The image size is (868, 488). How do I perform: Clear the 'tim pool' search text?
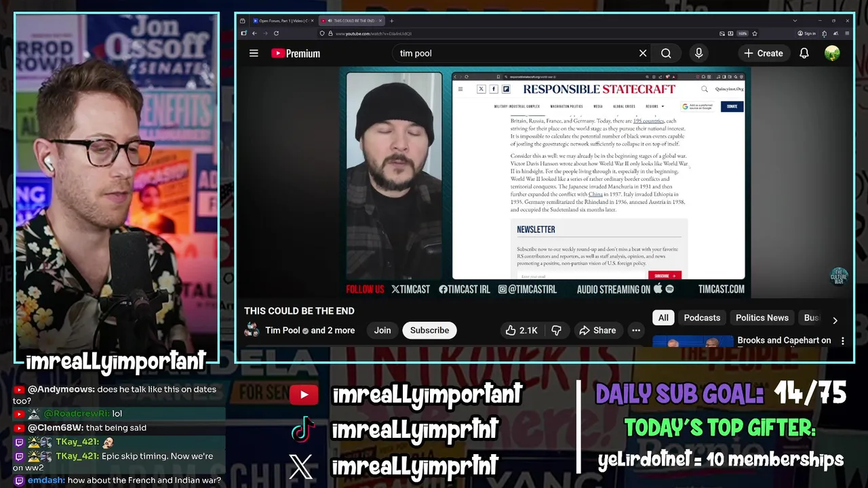(x=643, y=53)
